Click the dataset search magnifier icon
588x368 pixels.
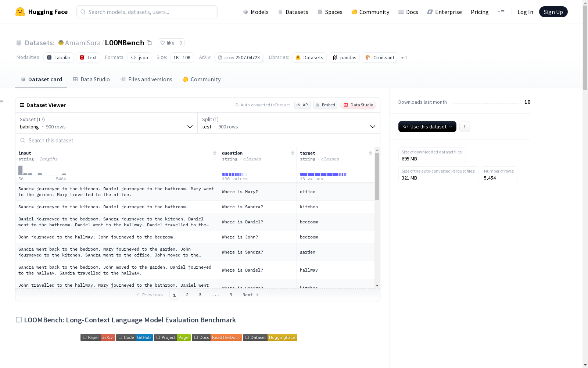(23, 140)
